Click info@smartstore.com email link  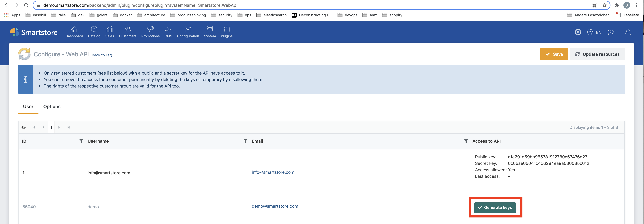(x=273, y=172)
